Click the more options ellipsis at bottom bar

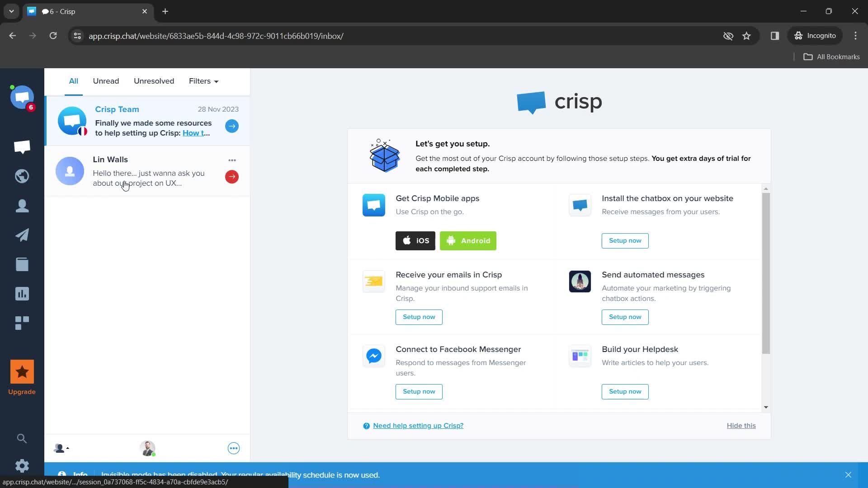point(233,448)
